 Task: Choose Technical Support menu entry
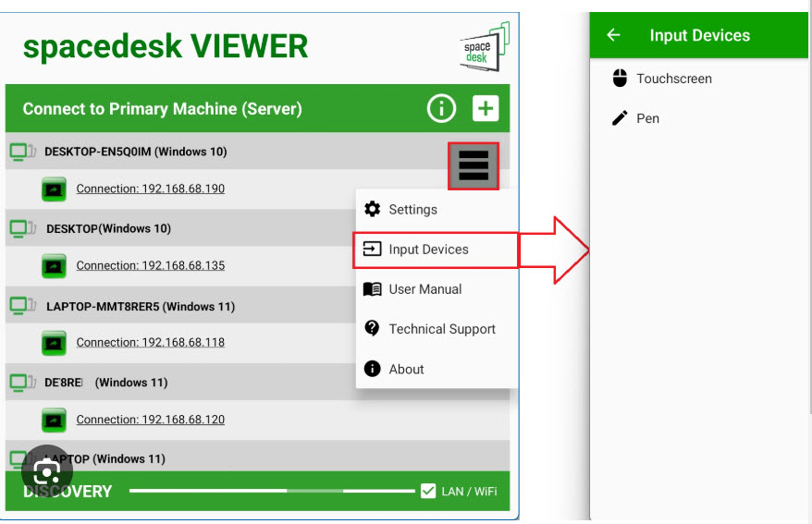point(436,328)
